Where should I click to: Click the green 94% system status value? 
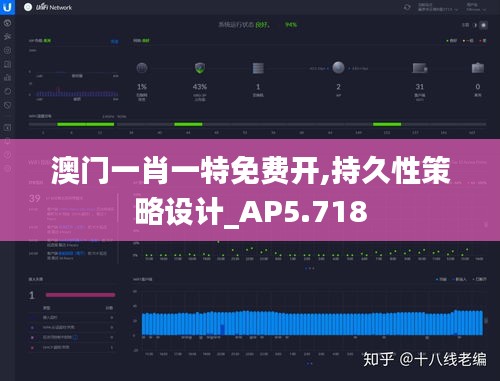[x=291, y=25]
